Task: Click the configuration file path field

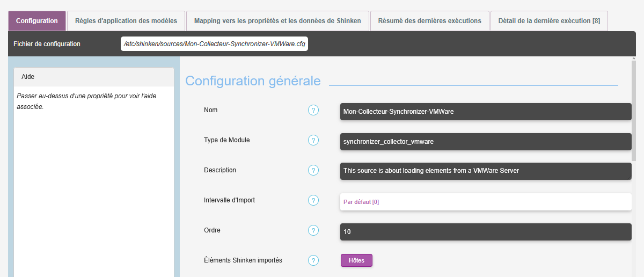Action: coord(215,44)
